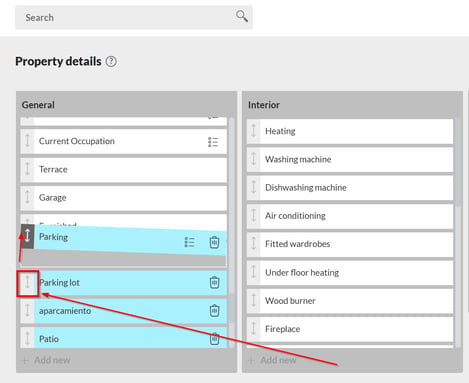
Task: Select the Wood burner field
Action: pos(350,301)
